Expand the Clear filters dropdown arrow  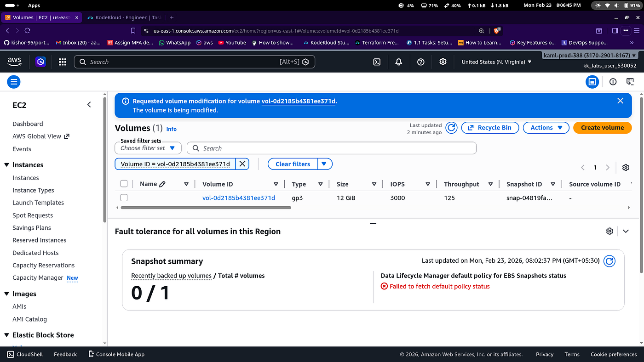[324, 164]
